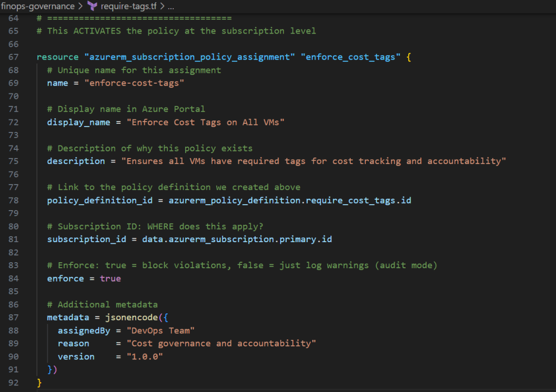Click the closing curly brace on line 92
This screenshot has width=556, height=392.
point(39,383)
